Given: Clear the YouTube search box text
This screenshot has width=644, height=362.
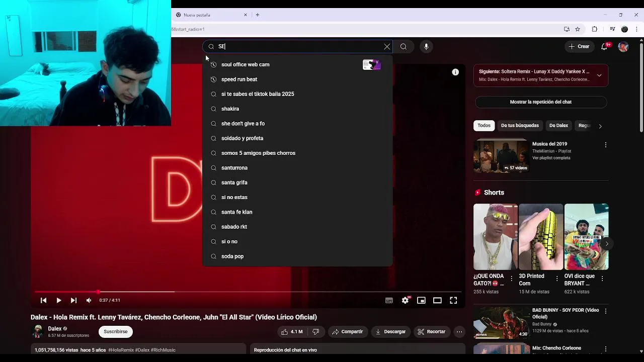Looking at the screenshot, I should tap(387, 46).
